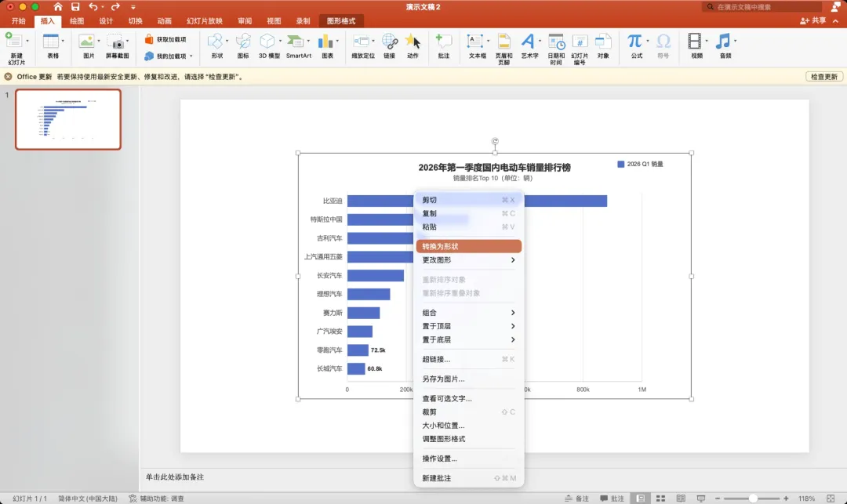The height and width of the screenshot is (504, 847).
Task: Click the 公式 equation icon
Action: tap(636, 46)
